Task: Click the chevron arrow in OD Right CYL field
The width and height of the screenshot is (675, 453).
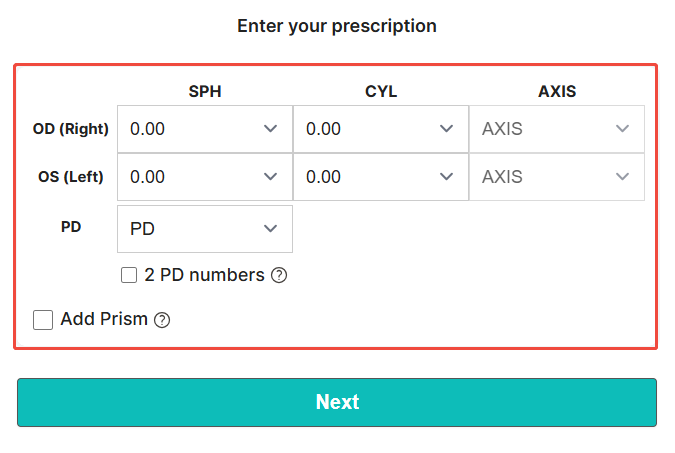Action: (446, 129)
